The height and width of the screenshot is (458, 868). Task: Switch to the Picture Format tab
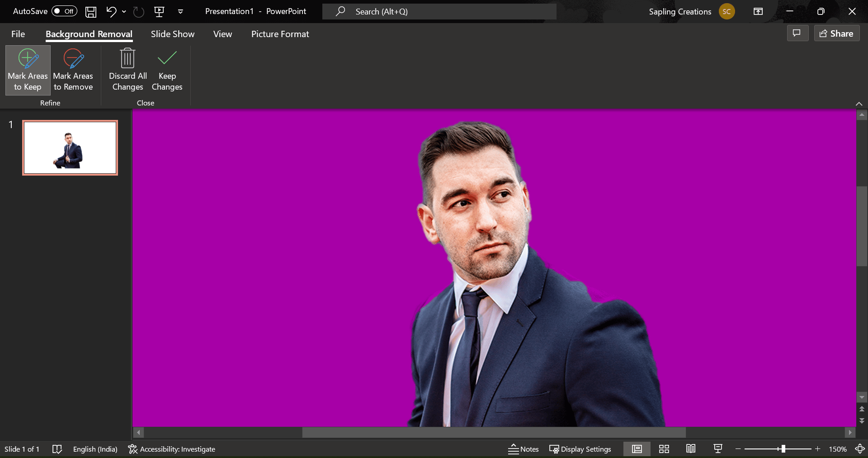point(280,33)
